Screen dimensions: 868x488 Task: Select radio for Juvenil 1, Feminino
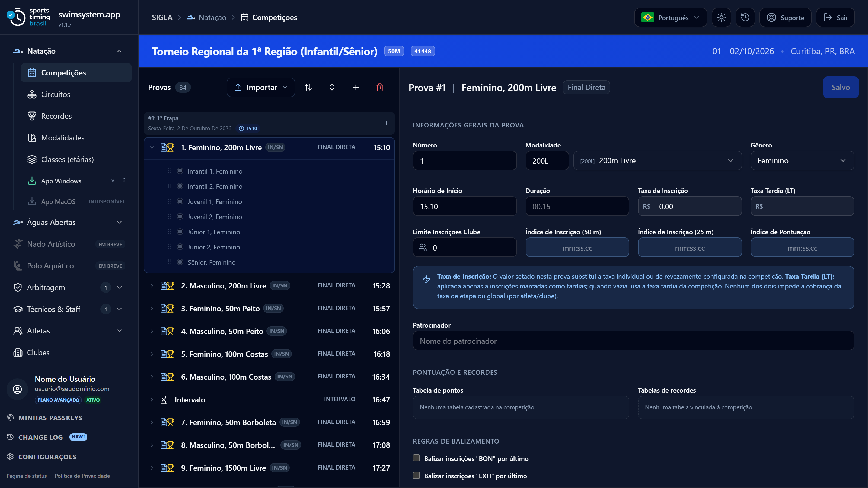pyautogui.click(x=180, y=201)
